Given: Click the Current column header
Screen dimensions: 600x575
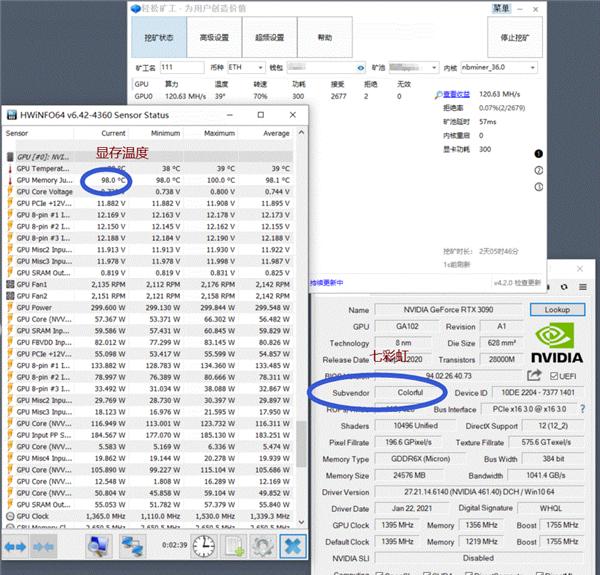Looking at the screenshot, I should tap(113, 133).
